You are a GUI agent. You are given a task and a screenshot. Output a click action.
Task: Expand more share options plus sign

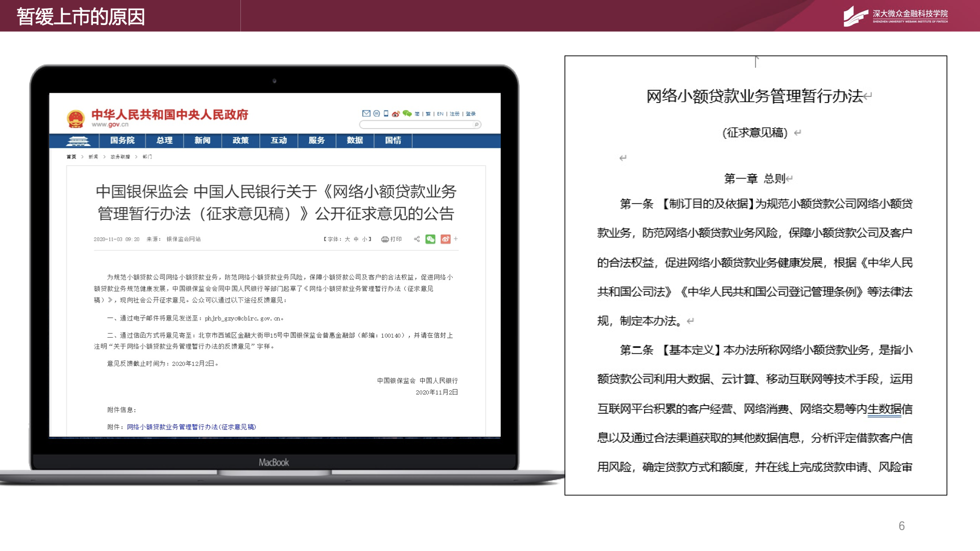(x=456, y=239)
